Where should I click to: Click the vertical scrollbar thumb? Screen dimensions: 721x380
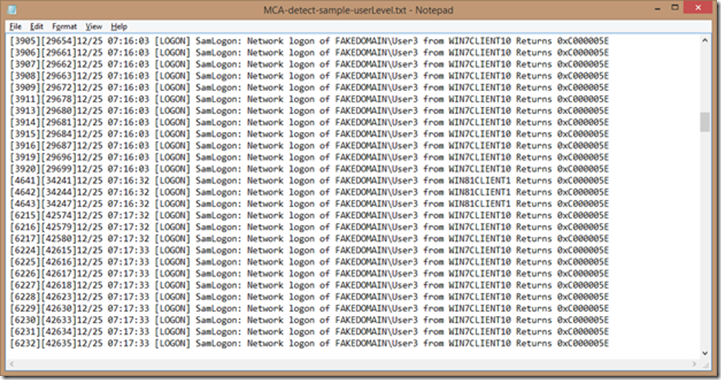pyautogui.click(x=705, y=122)
